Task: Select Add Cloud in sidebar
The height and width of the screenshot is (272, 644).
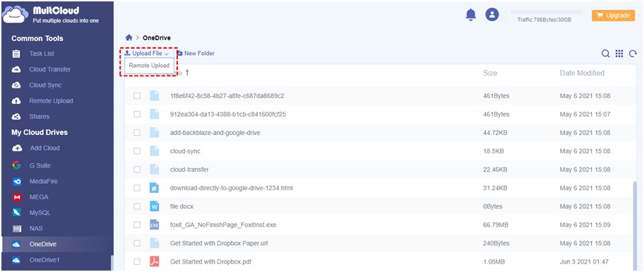Action: click(44, 148)
